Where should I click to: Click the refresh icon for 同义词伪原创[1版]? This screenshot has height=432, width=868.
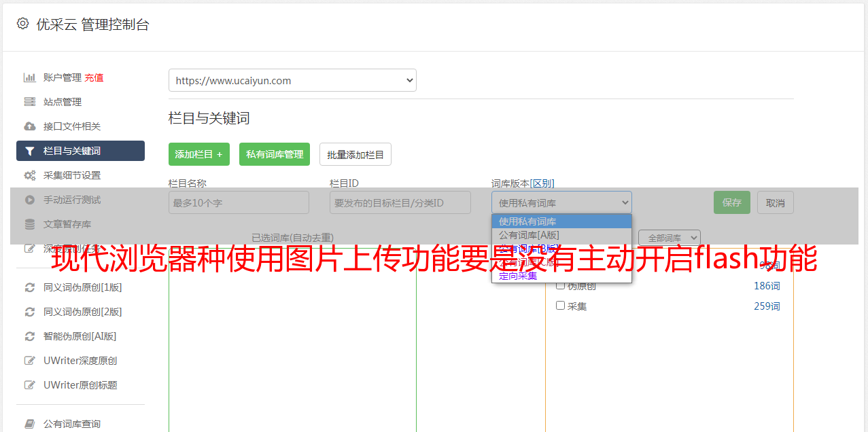(30, 287)
